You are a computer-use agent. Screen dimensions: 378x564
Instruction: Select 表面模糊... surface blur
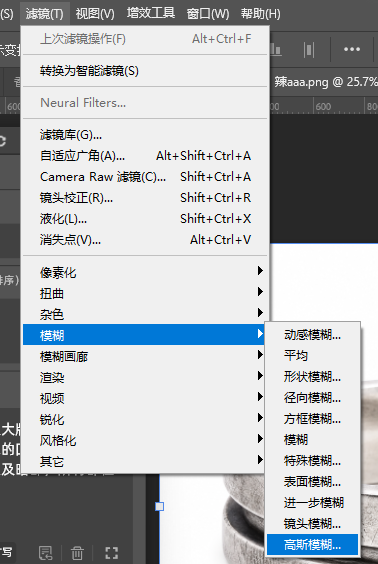pos(313,481)
